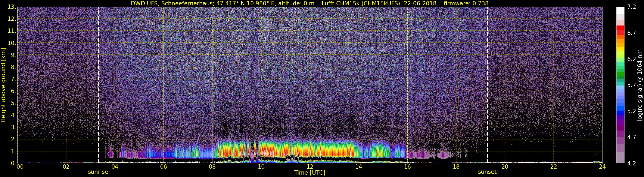Click the white dashed sunrise line
The height and width of the screenshot is (177, 644).
pyautogui.click(x=98, y=85)
